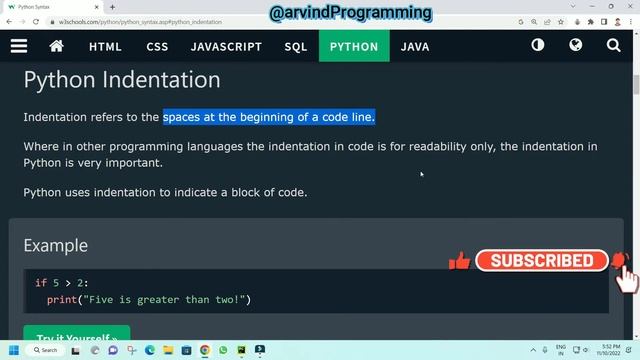Click the print("Five is greater than two!") code line
Viewport: 640px width, 360px height.
pyautogui.click(x=149, y=300)
